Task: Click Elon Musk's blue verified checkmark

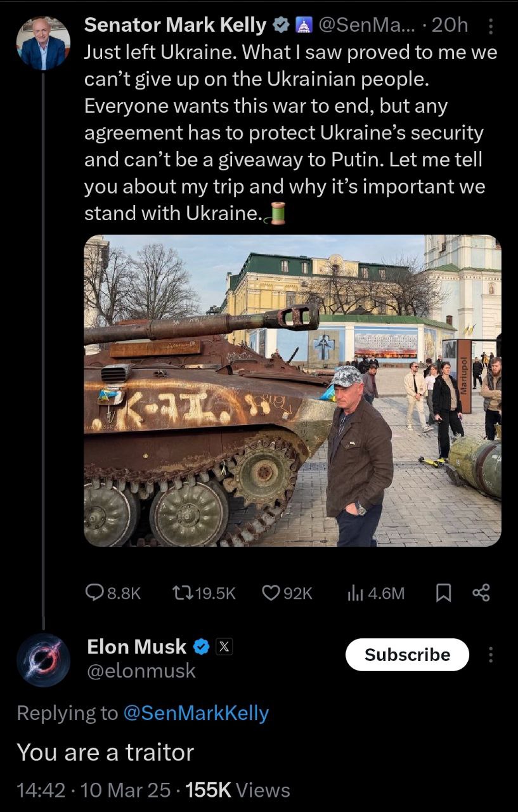Action: (201, 647)
